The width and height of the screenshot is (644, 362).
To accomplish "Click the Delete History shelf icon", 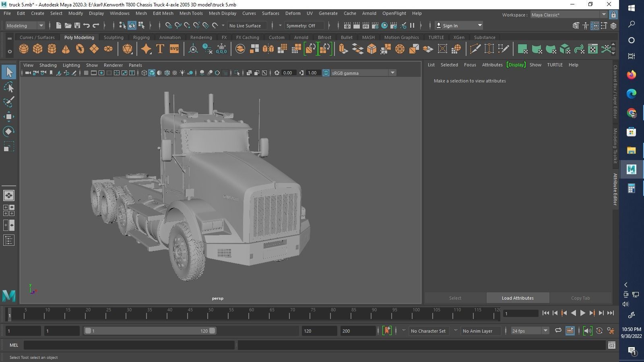I will pyautogui.click(x=207, y=49).
